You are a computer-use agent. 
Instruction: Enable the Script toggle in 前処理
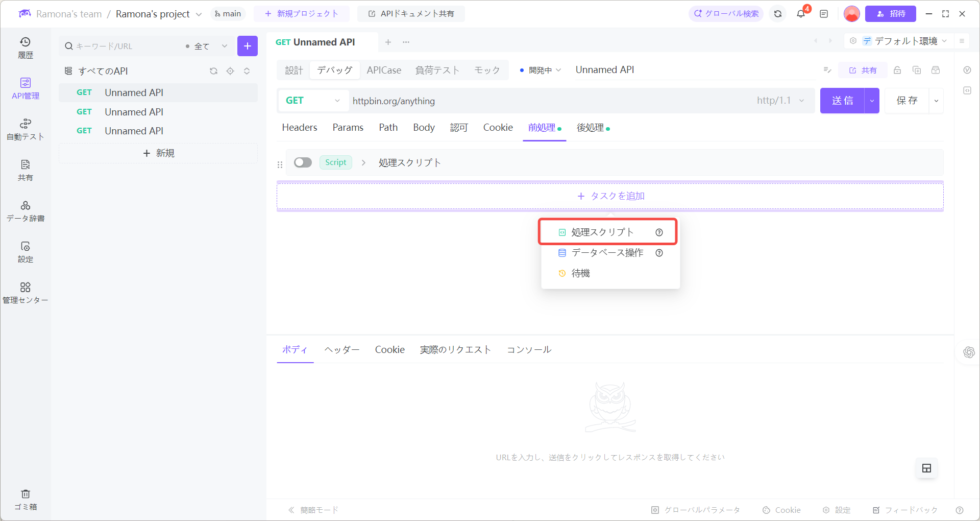(302, 162)
